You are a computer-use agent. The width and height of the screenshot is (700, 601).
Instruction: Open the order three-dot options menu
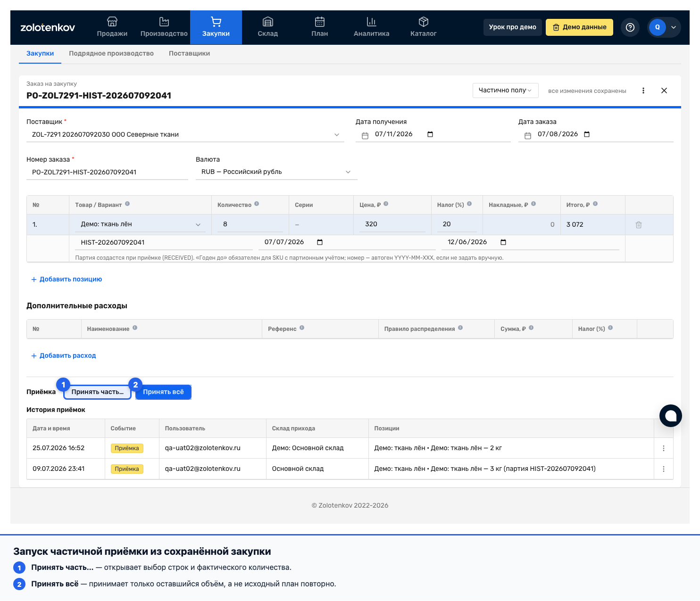tap(643, 91)
